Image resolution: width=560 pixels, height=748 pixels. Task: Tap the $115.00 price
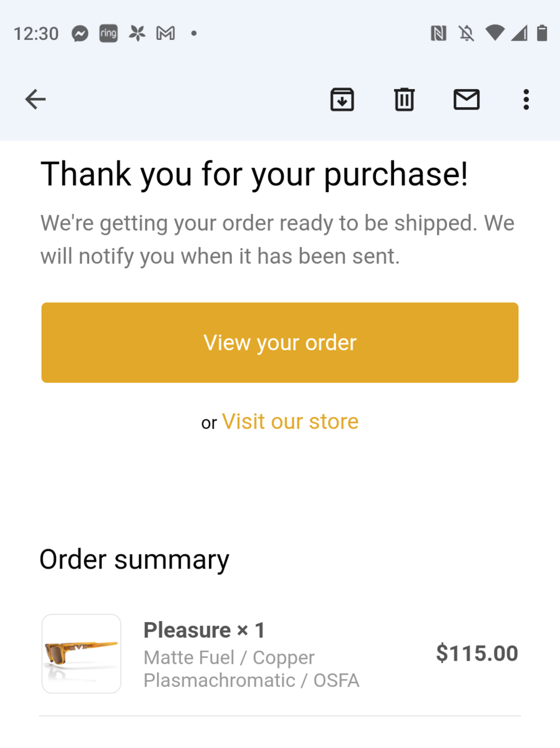[476, 653]
